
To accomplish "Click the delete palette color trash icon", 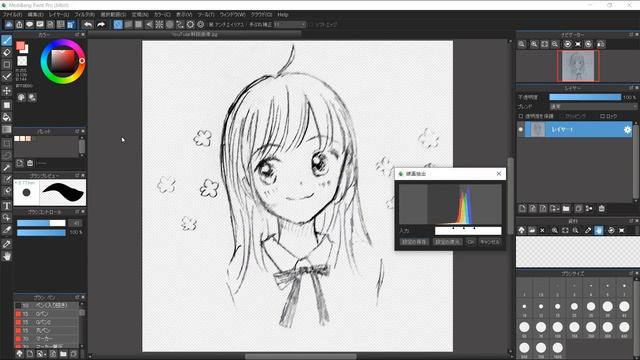I will pyautogui.click(x=30, y=163).
